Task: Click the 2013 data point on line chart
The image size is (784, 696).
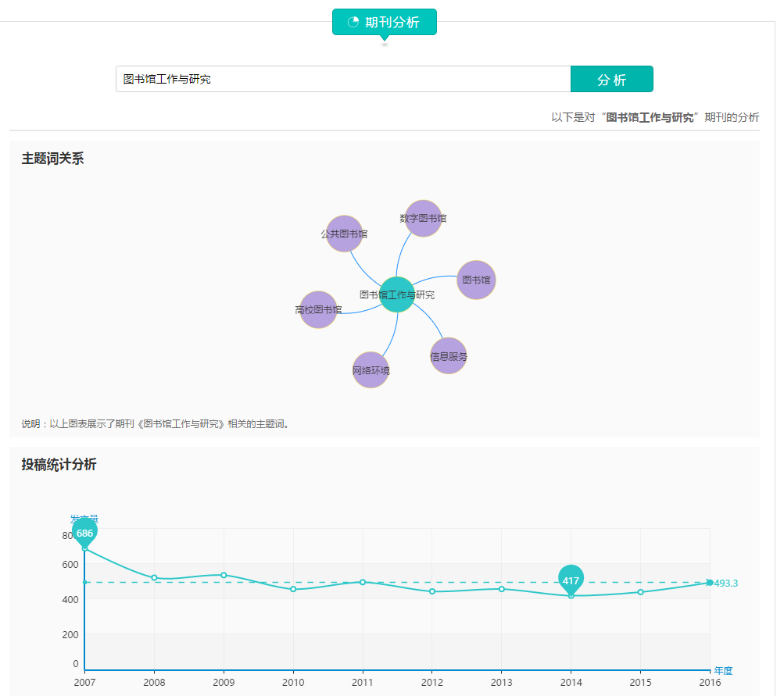Action: pos(502,589)
